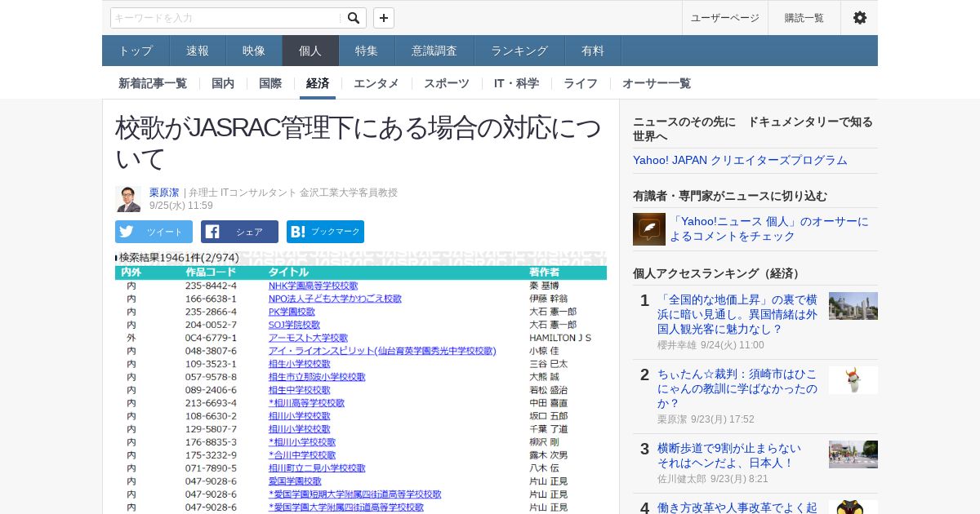Screen dimensions: 980x514
Task: Click author 栗原潔's profile photo
Action: (x=128, y=199)
